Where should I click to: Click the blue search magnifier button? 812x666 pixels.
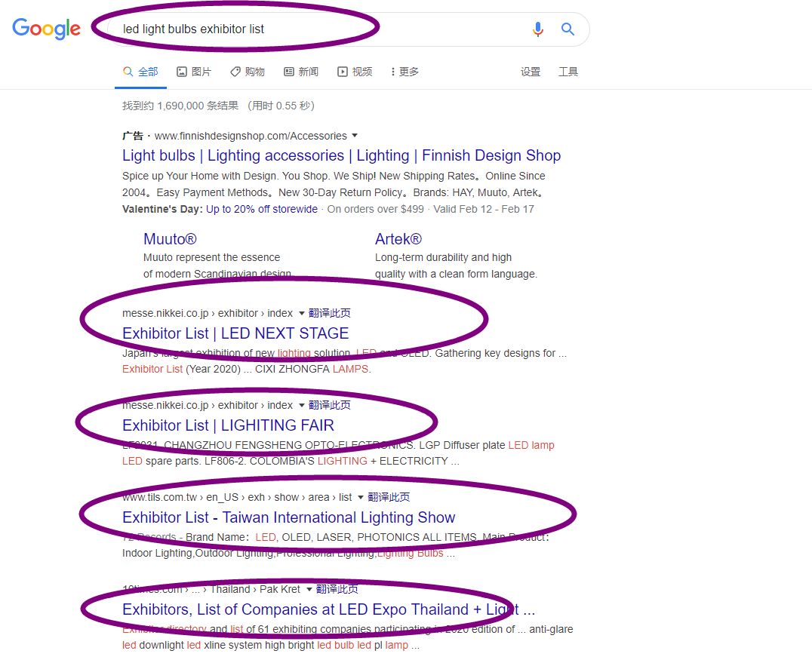[x=567, y=29]
